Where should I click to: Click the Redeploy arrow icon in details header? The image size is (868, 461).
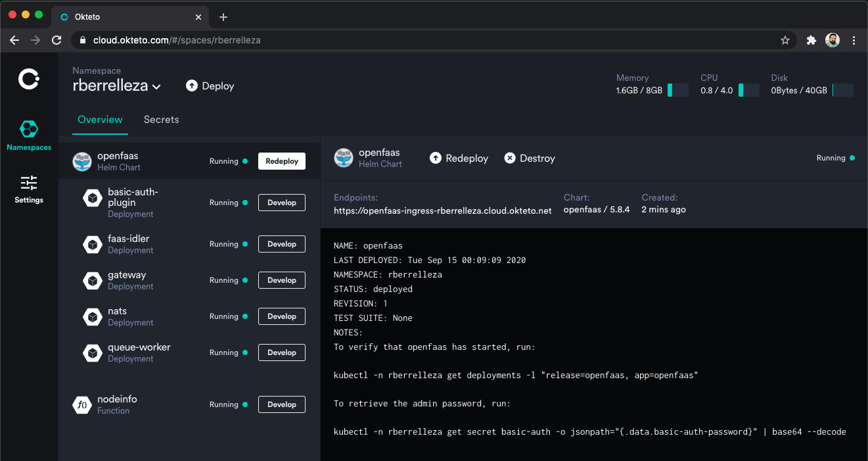(436, 158)
